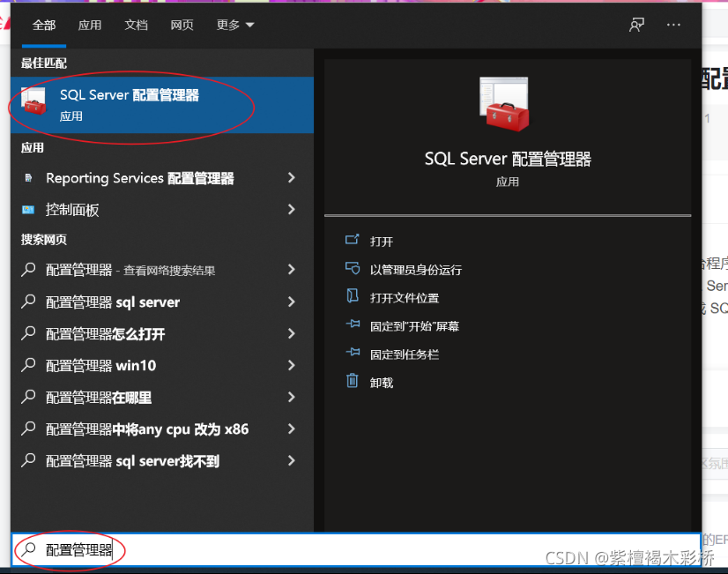The height and width of the screenshot is (574, 728).
Task: Expand arrow for 查看网络搜索结果 suggestion
Action: pyautogui.click(x=291, y=269)
